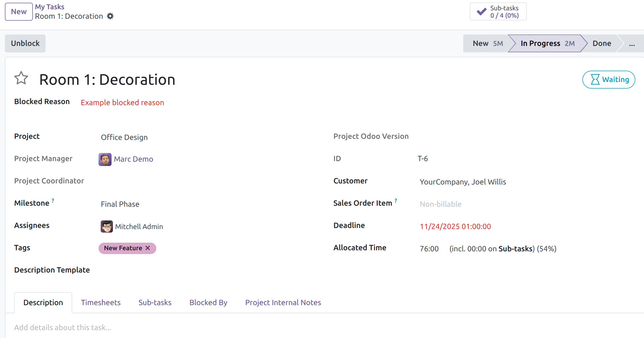Click the Unblock button
Image resolution: width=644 pixels, height=338 pixels.
(x=25, y=43)
